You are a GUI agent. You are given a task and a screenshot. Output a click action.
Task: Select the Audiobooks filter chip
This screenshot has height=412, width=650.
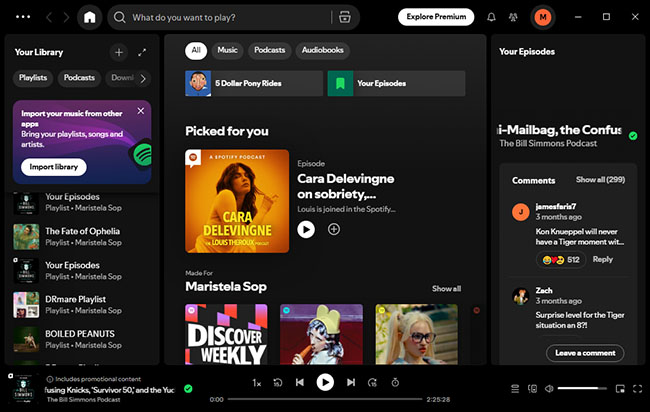(x=323, y=50)
